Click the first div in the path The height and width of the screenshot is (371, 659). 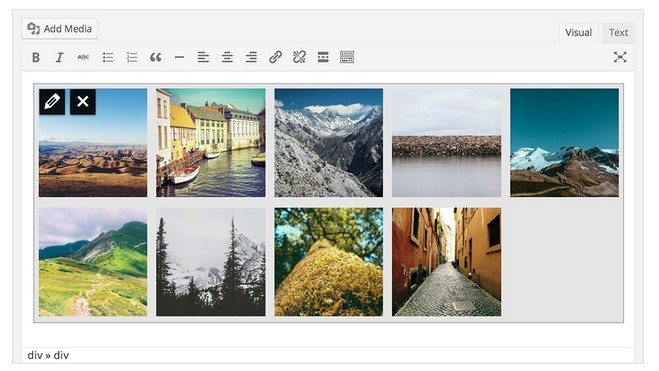(x=35, y=355)
